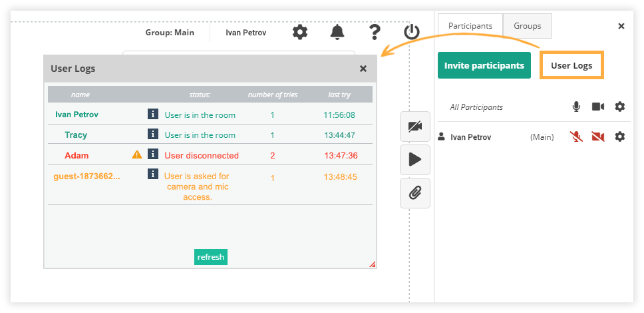This screenshot has width=644, height=313.
Task: Click the warning triangle beside Adam
Action: click(x=137, y=155)
